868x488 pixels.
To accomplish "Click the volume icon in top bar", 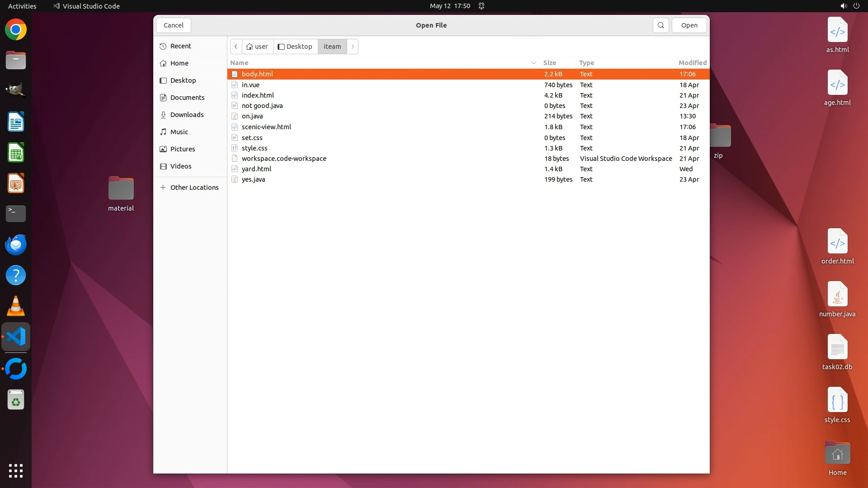I will tap(843, 6).
